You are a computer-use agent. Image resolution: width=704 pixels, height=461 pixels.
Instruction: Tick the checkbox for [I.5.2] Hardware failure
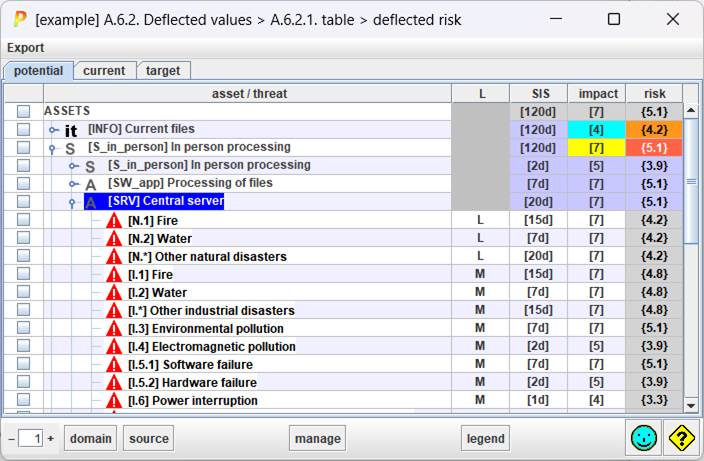23,381
